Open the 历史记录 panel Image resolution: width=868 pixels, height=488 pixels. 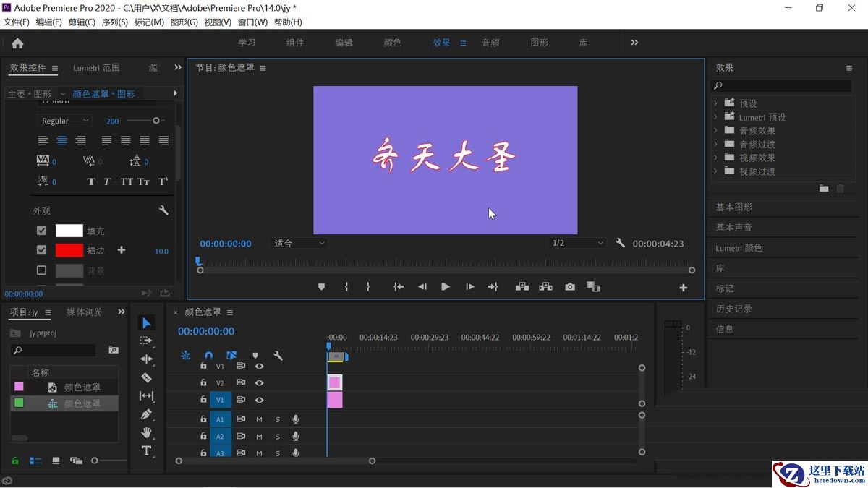[x=733, y=309]
